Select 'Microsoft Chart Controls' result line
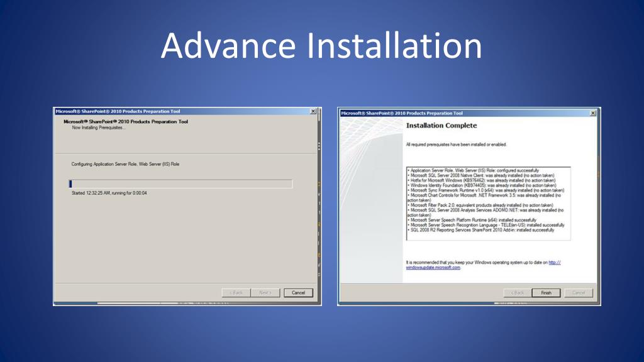644x362 pixels. point(484,198)
